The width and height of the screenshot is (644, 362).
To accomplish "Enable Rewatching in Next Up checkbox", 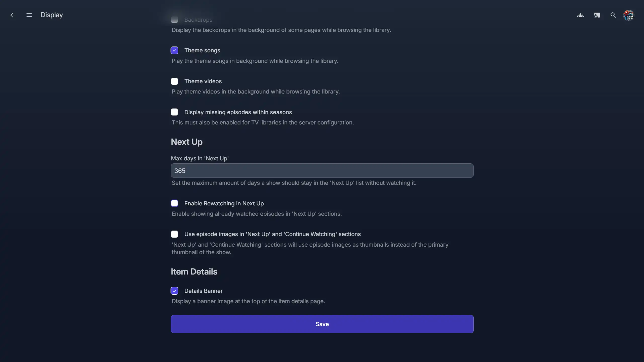I will (174, 203).
